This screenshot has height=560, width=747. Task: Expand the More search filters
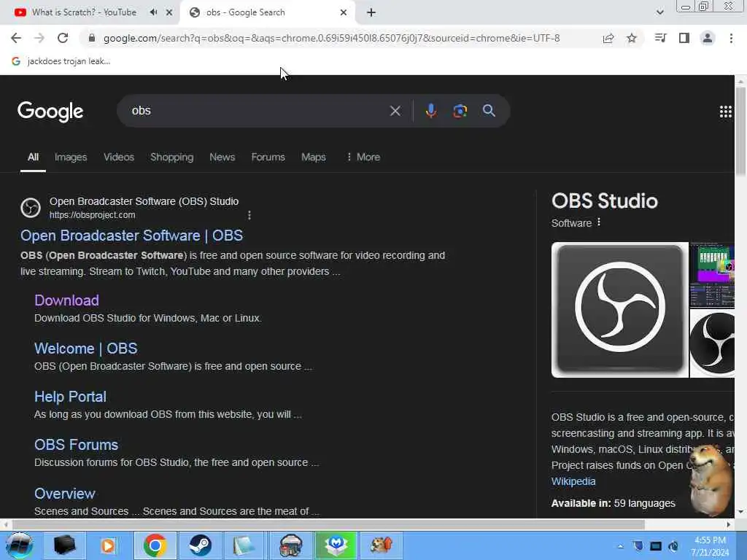363,157
